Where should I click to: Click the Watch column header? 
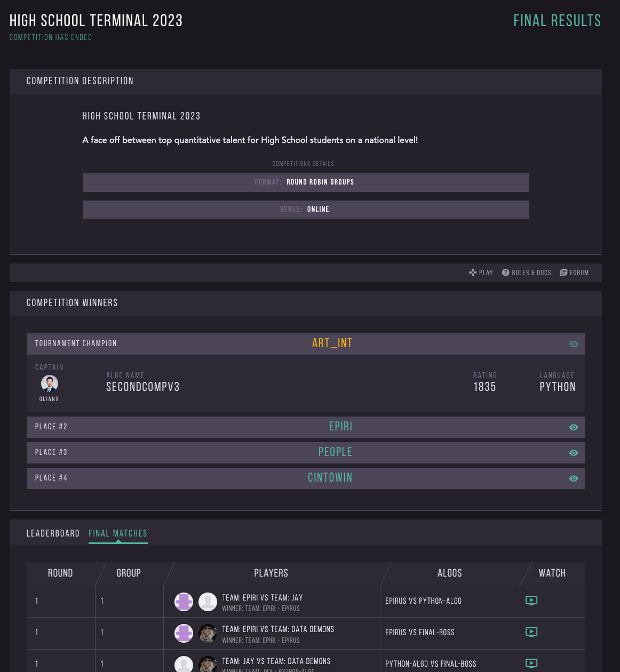pos(552,573)
